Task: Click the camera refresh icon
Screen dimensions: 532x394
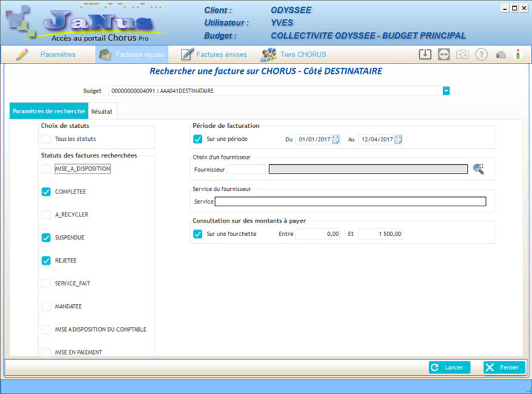Action: pyautogui.click(x=462, y=54)
